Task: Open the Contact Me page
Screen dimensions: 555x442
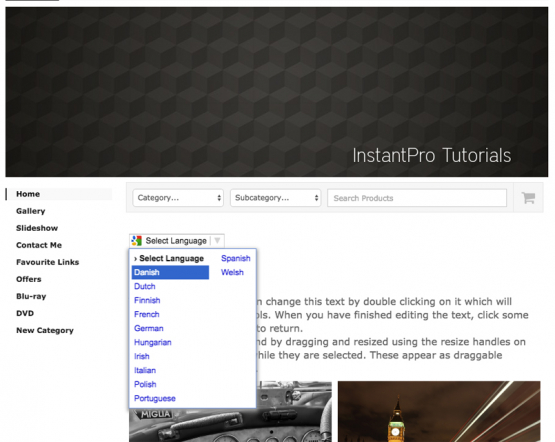Action: [x=39, y=245]
